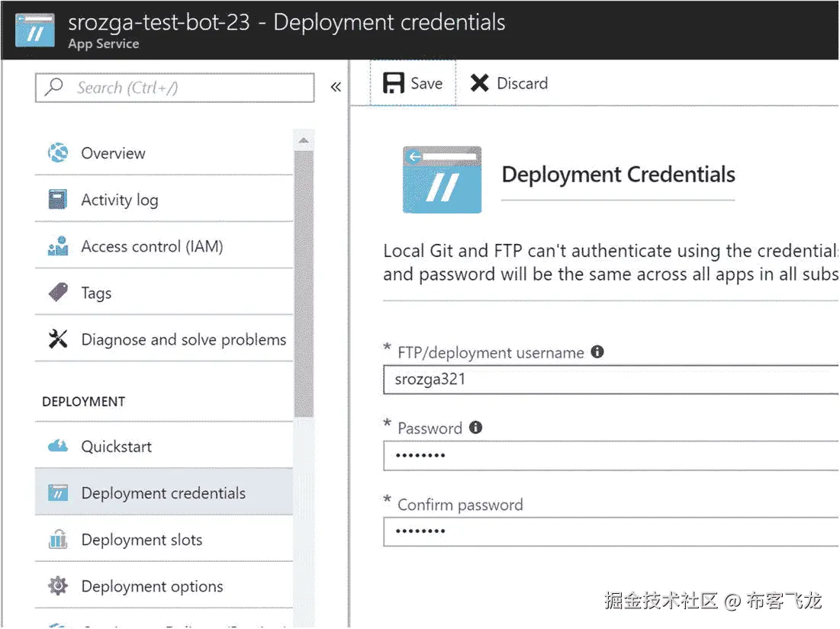Image resolution: width=840 pixels, height=629 pixels.
Task: Click the Confirm password field
Action: point(610,531)
